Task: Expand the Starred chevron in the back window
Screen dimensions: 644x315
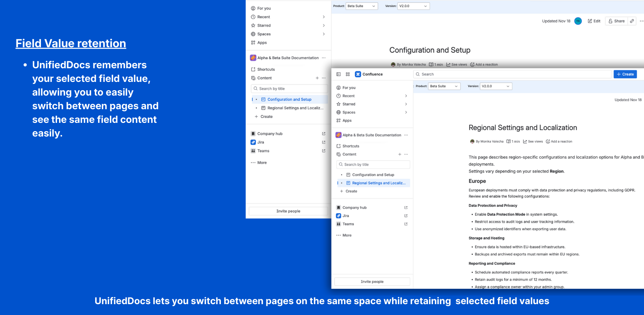Action: (x=324, y=26)
